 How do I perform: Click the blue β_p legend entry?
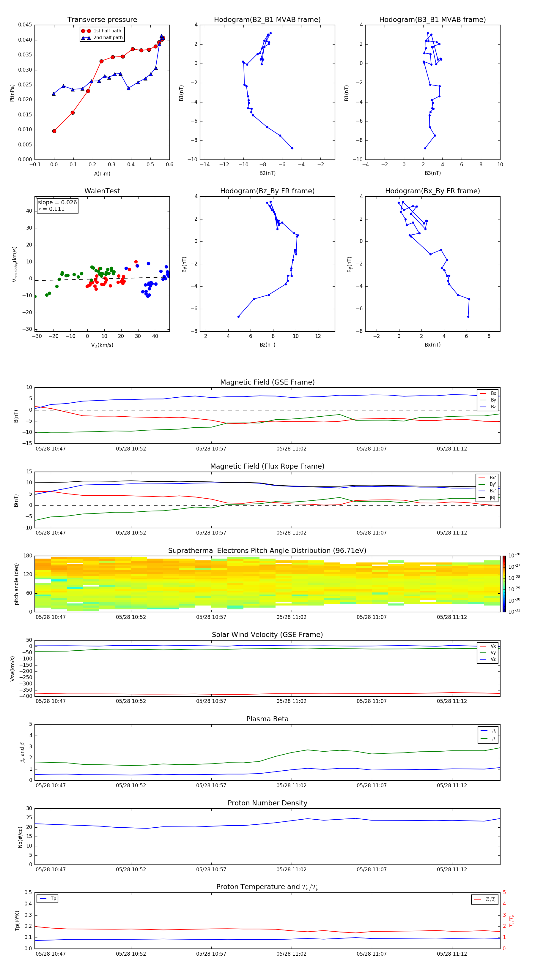click(x=488, y=731)
